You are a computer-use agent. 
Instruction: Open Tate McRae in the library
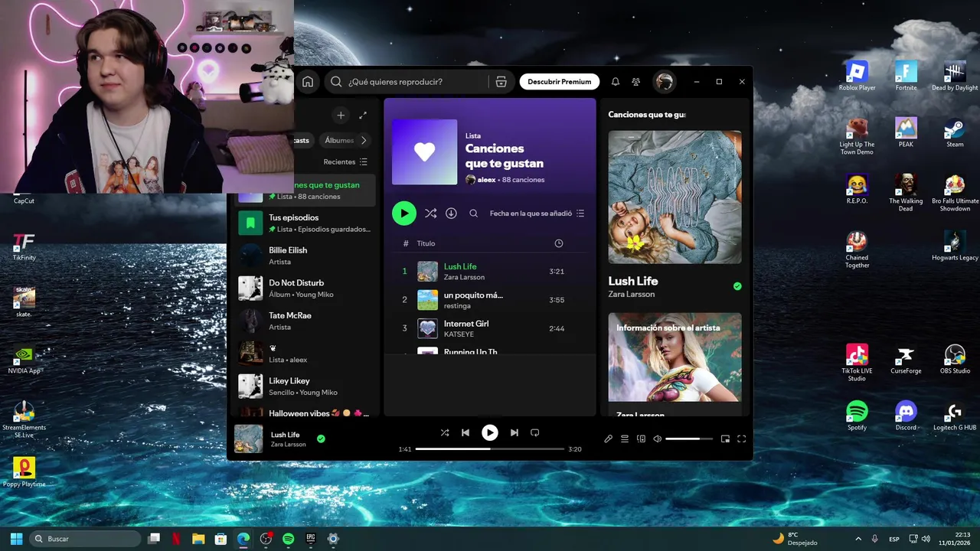305,321
